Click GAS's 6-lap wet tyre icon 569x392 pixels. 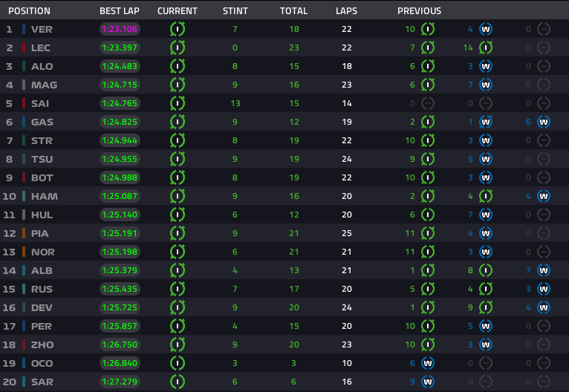point(544,122)
